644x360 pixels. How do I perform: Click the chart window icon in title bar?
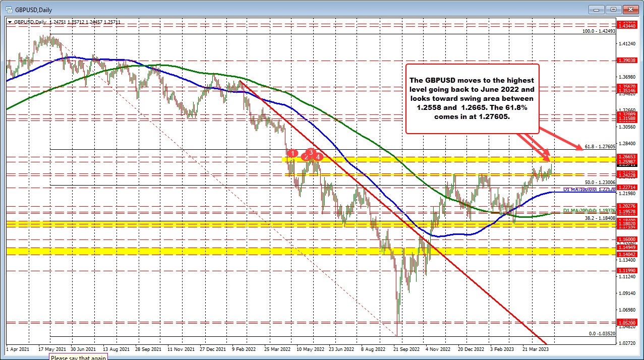[9, 9]
